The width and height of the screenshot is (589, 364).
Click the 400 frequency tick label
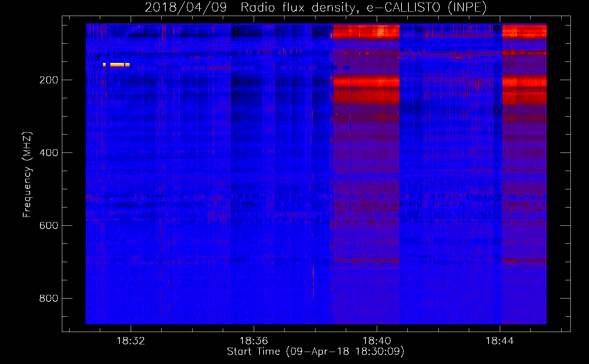pyautogui.click(x=49, y=153)
